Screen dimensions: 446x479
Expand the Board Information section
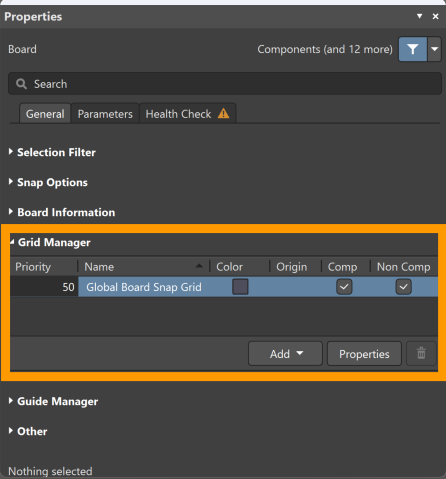(62, 212)
